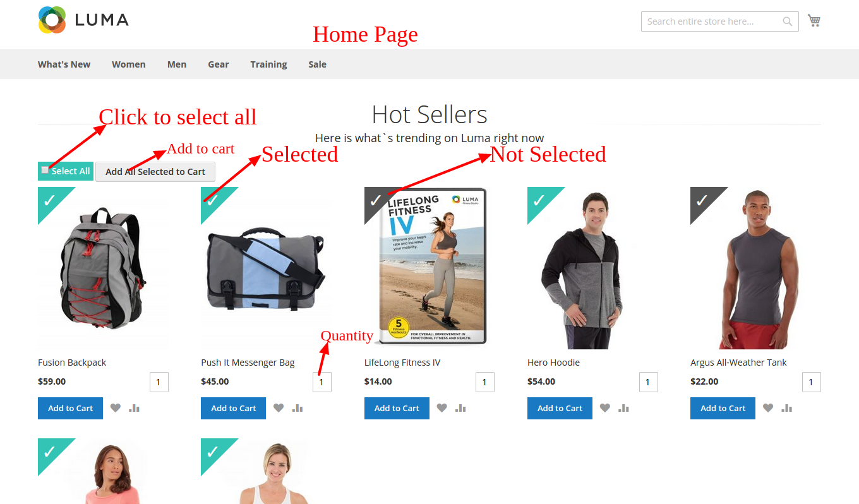Click the search magnifier icon
This screenshot has width=859, height=504.
click(788, 21)
